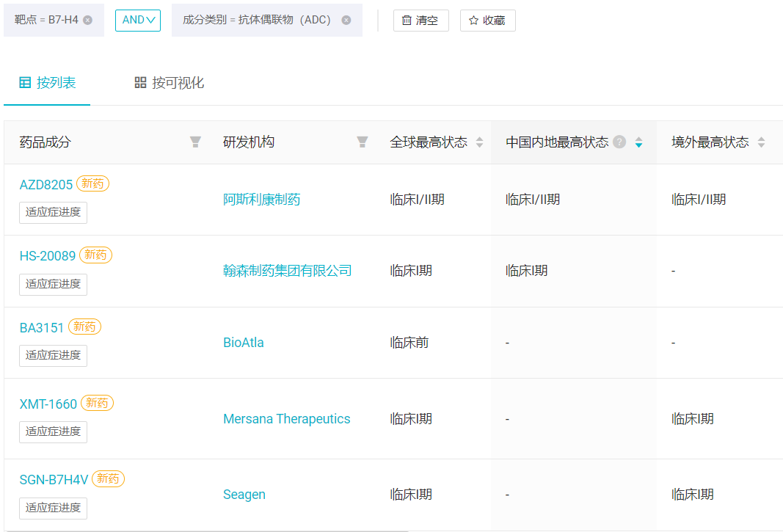Select 临床I期 overseas status for XMT-1660
The image size is (783, 532).
[x=692, y=418]
